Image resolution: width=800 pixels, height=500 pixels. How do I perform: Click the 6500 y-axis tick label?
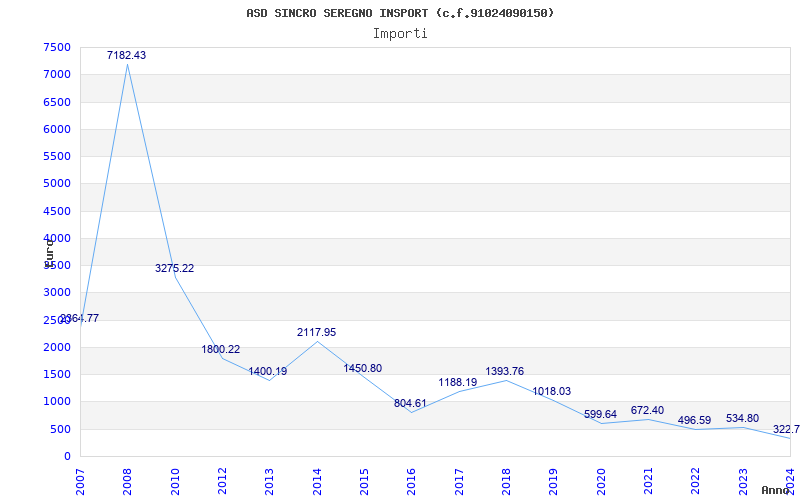(x=57, y=102)
